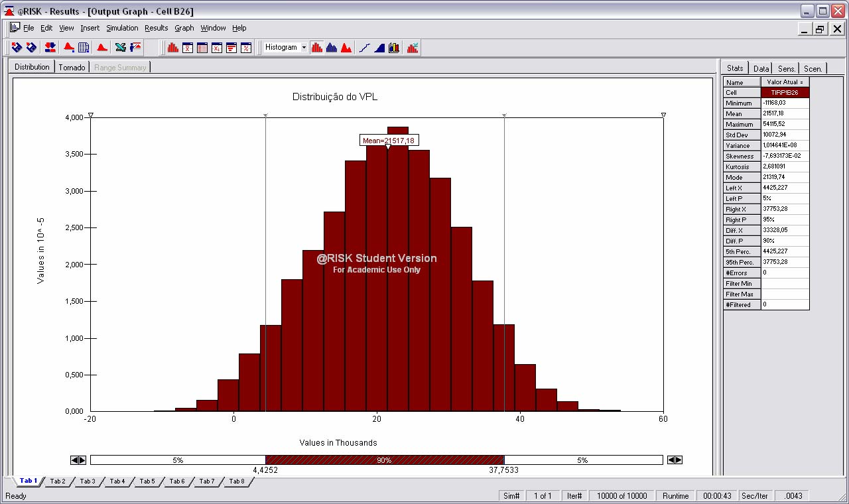Click the Right X value 37753,28
849x504 pixels.
[x=785, y=210]
